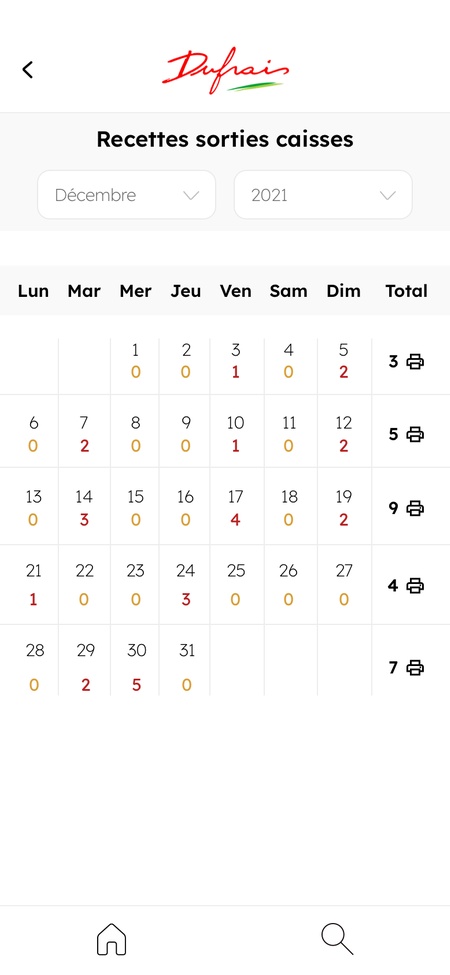Tap the back arrow icon

pyautogui.click(x=27, y=70)
